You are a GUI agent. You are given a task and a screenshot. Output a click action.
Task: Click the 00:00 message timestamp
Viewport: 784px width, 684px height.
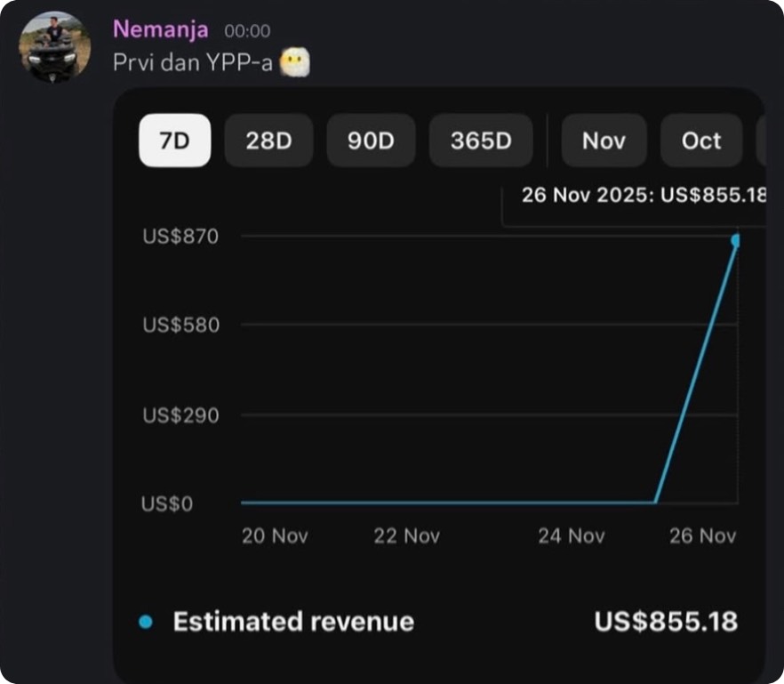[247, 31]
